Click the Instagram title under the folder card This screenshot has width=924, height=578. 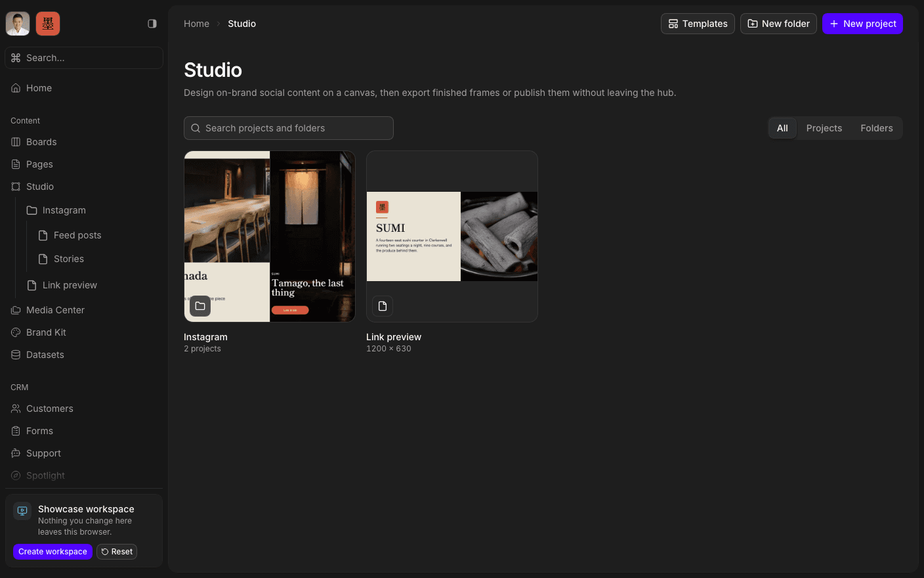coord(205,337)
